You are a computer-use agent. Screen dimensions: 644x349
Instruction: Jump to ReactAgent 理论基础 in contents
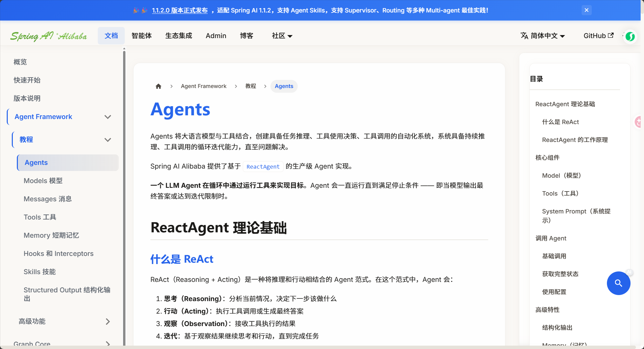tap(565, 104)
